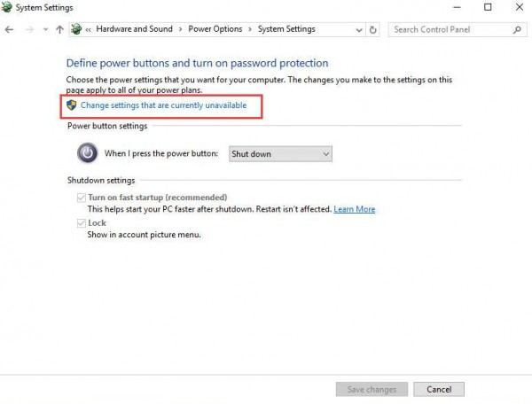Navigate to Power Options breadcrumb
The width and height of the screenshot is (532, 404).
pyautogui.click(x=215, y=29)
